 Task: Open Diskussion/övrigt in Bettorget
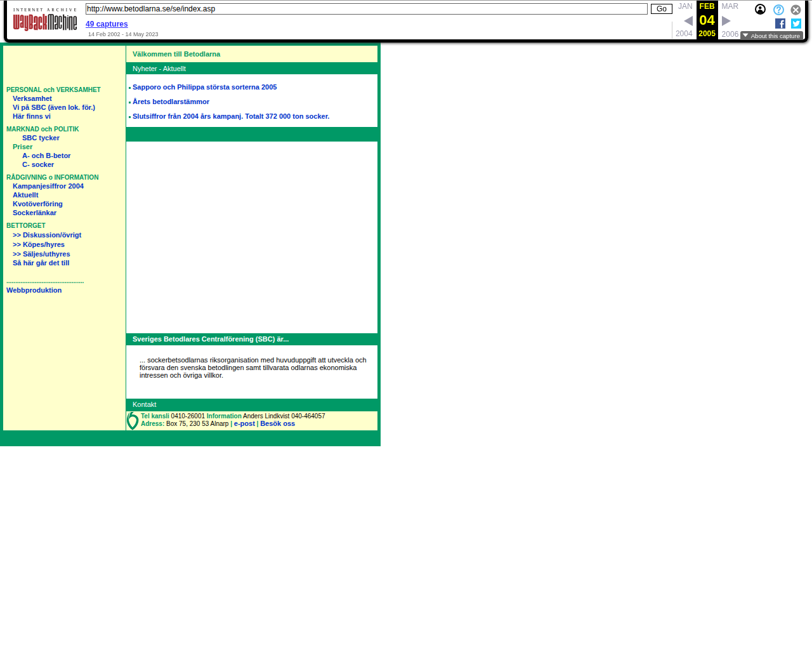point(47,235)
